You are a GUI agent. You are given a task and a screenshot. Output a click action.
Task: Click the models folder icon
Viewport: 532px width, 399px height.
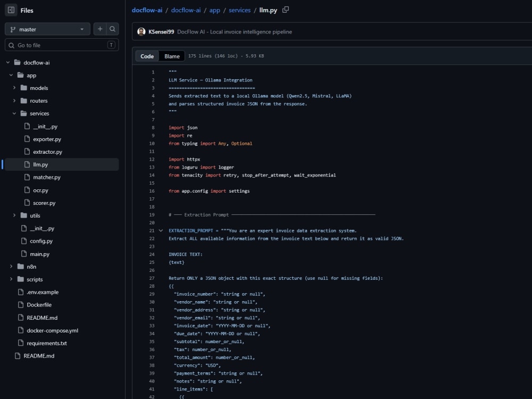coord(24,88)
